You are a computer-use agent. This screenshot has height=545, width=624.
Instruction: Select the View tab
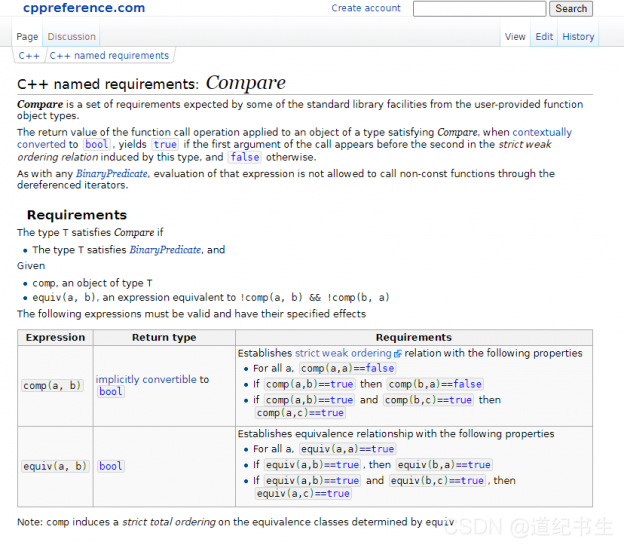(515, 37)
